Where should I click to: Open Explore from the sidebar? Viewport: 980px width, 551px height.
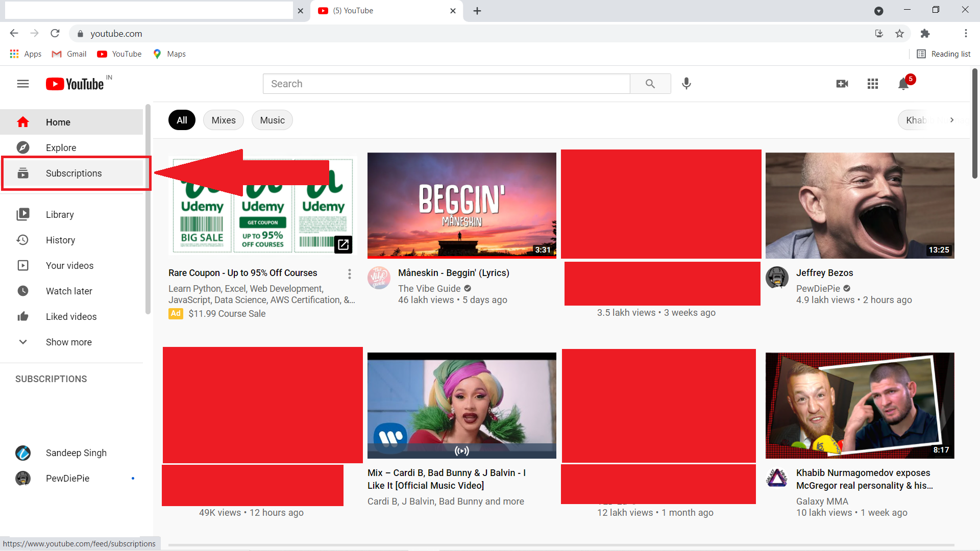71,147
